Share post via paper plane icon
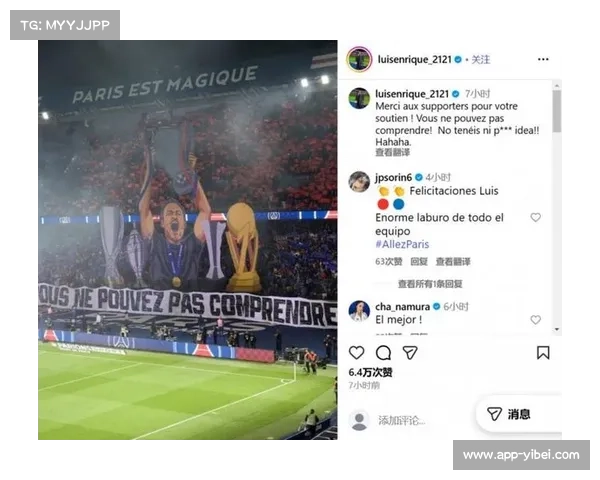Screen dimensions: 600x480 (x=410, y=353)
